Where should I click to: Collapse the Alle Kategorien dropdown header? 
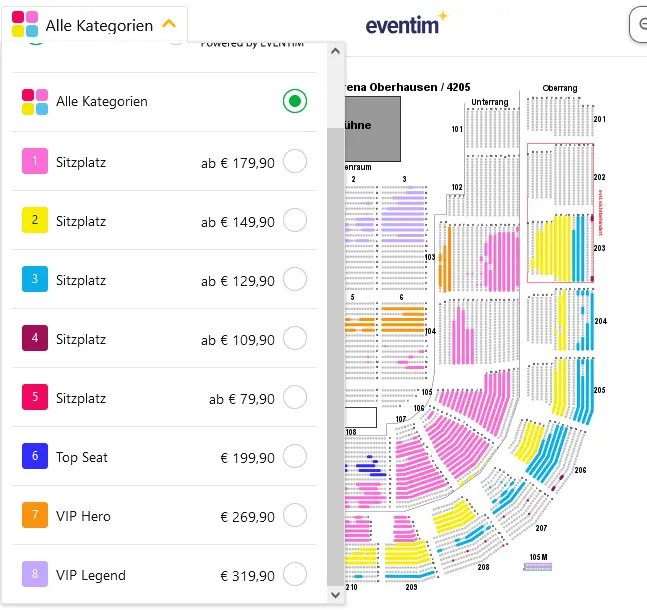[94, 24]
